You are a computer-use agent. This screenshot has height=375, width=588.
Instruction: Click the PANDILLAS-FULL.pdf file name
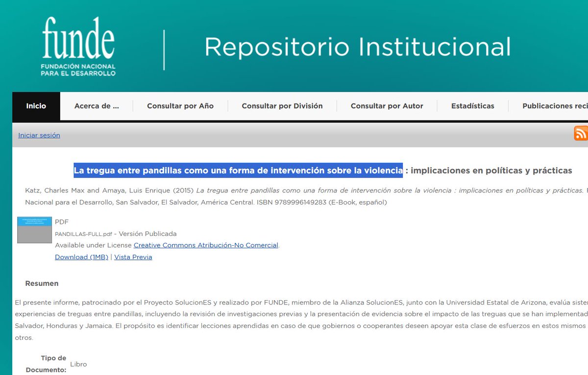click(x=83, y=234)
